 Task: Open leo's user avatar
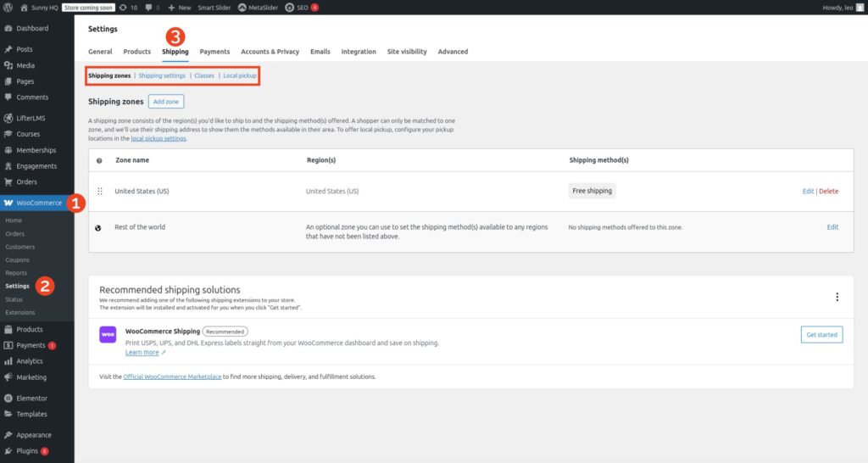[860, 8]
